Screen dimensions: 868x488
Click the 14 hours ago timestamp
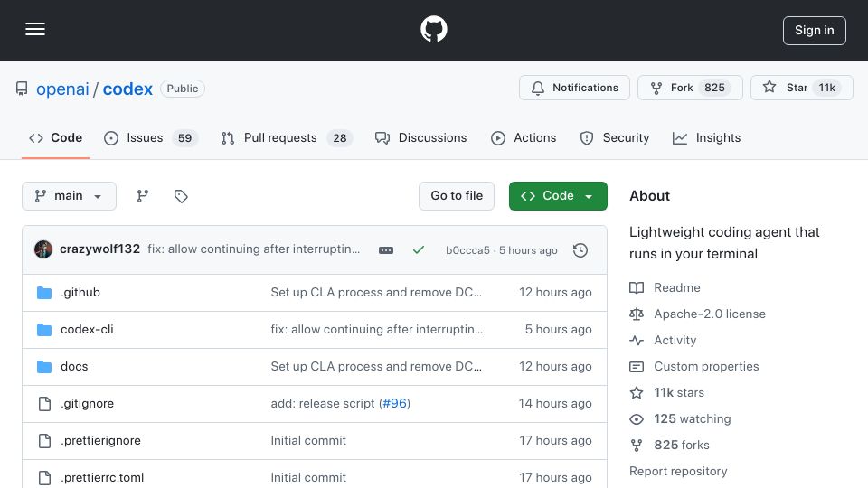(555, 403)
